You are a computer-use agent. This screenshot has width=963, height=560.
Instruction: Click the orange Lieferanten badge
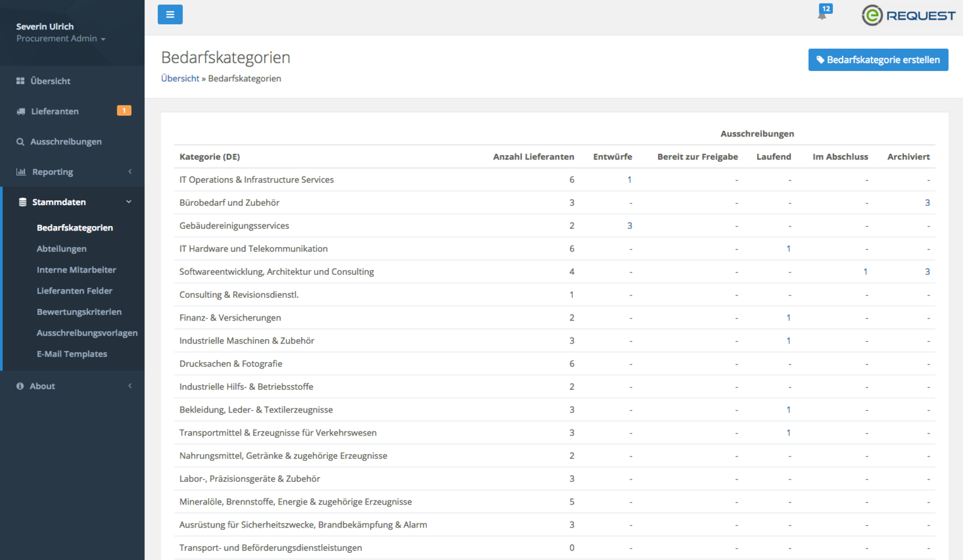click(x=124, y=111)
